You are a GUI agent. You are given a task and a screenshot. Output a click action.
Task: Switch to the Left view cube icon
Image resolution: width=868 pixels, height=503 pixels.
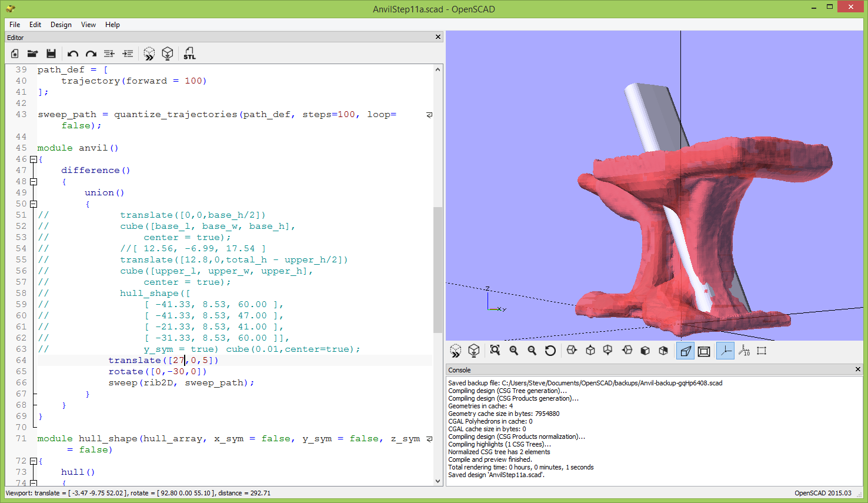click(627, 351)
